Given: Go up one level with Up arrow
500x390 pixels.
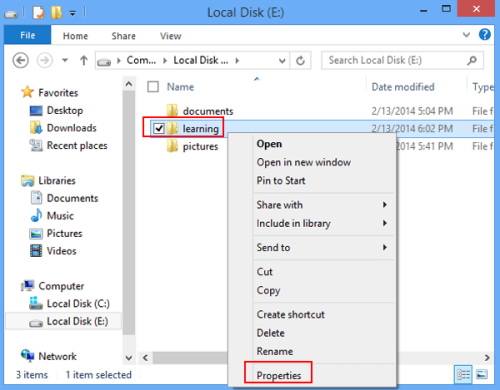Looking at the screenshot, I should click(x=84, y=61).
